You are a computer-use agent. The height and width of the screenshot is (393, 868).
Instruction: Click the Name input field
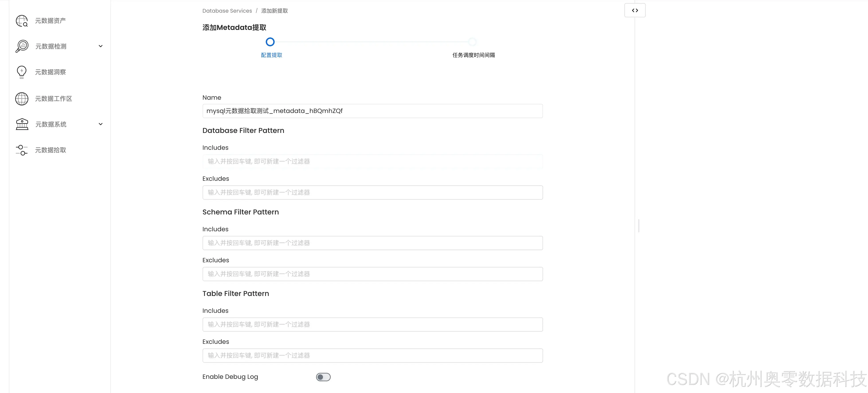click(x=372, y=111)
